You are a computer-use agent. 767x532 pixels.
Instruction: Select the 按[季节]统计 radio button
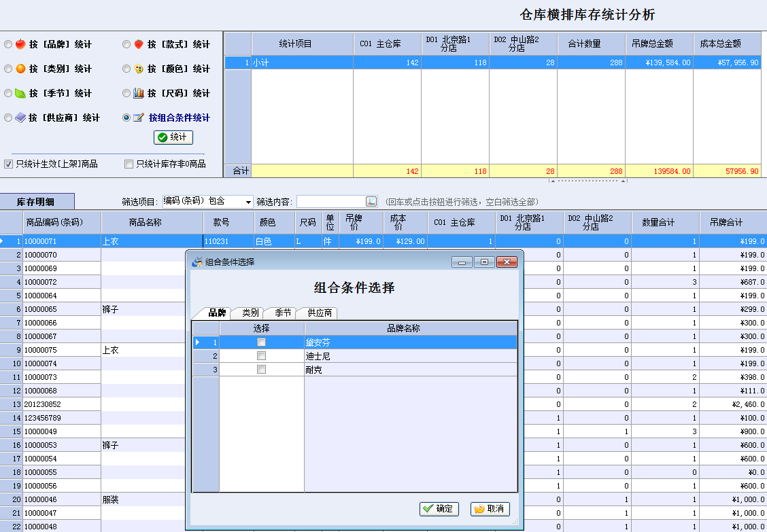point(8,93)
